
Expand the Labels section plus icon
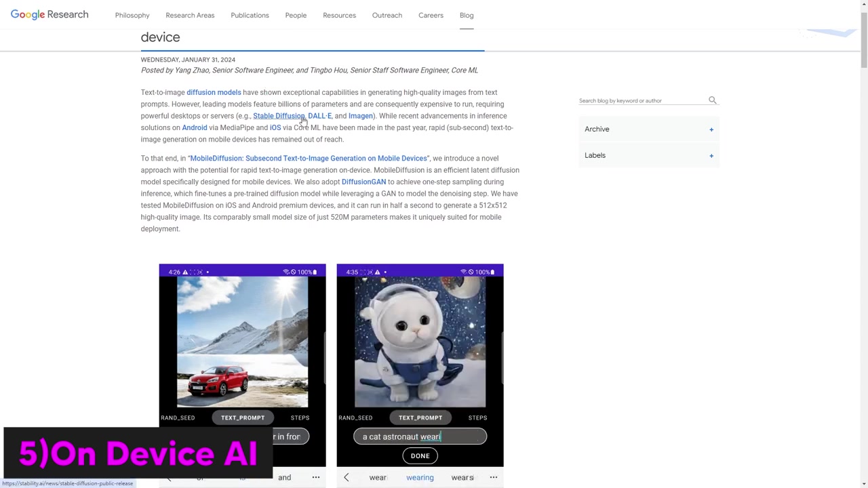(x=711, y=156)
